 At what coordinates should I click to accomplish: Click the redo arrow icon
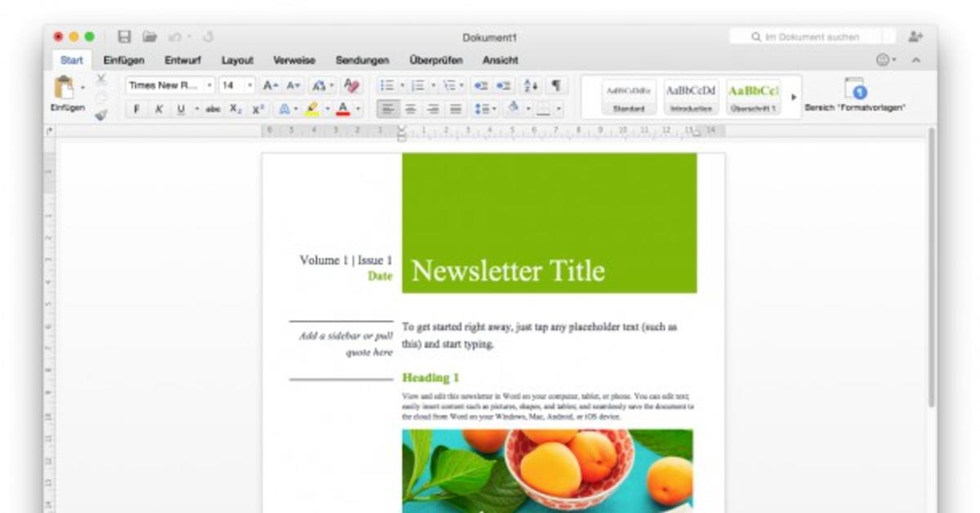(208, 37)
